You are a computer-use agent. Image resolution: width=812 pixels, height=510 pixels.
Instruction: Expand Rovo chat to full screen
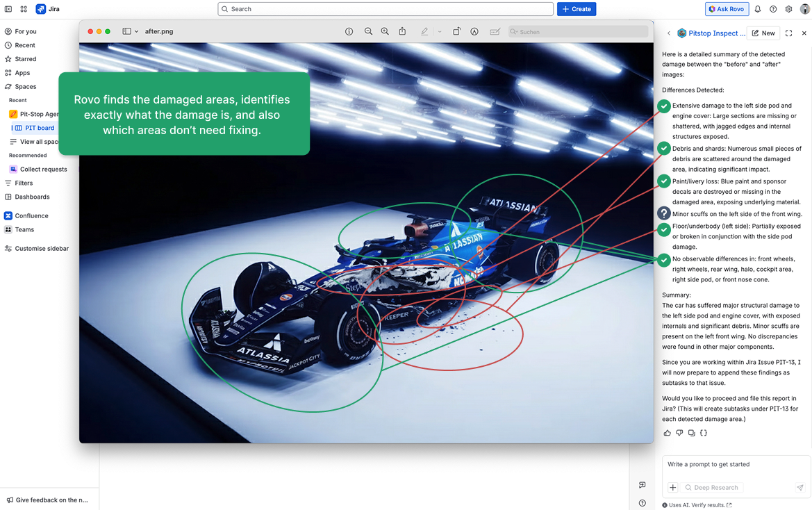click(788, 33)
